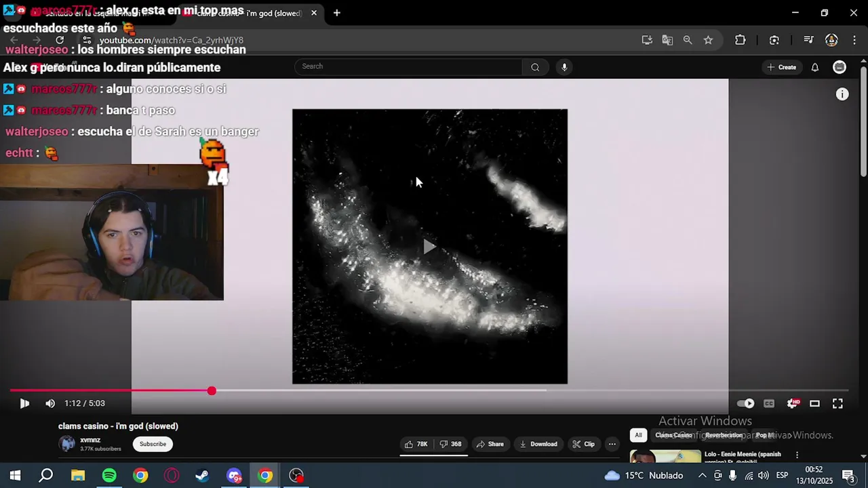This screenshot has width=868, height=488.
Task: Expand hidden system tray icons chevron
Action: 703,476
